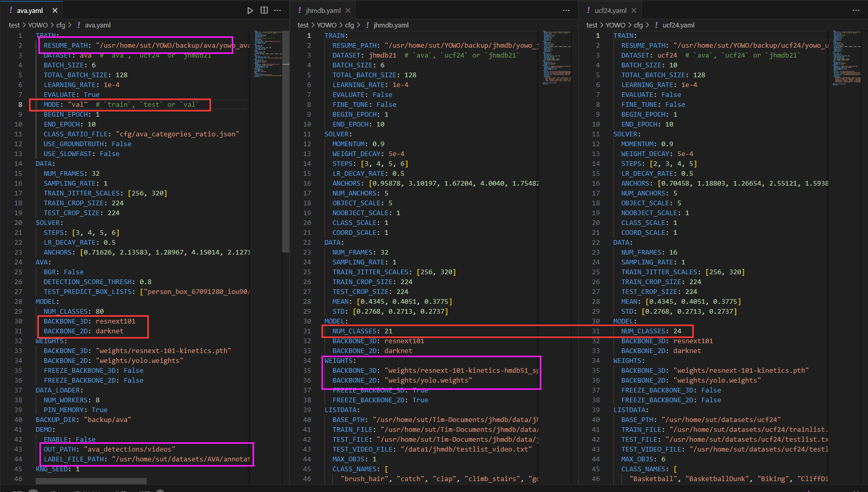Screen dimensions: 868x492
Task: Click 'MODE: "val"' line in ava.yaml
Action: click(120, 104)
